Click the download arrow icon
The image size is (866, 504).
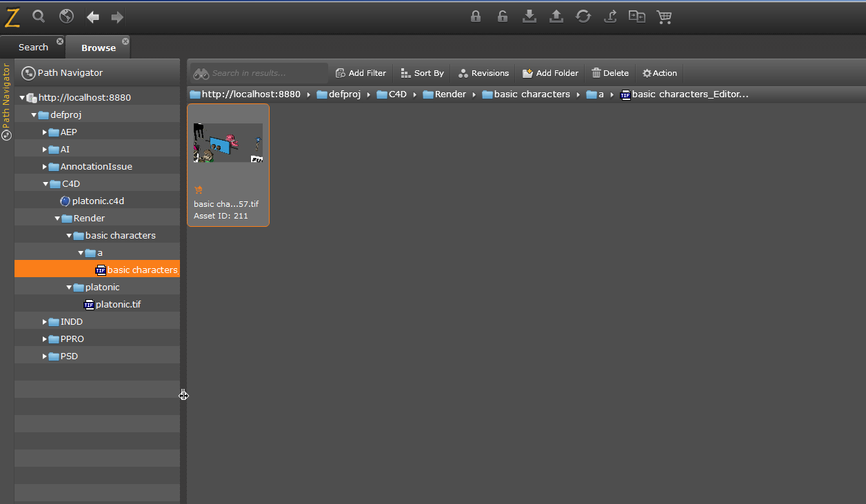pos(530,17)
